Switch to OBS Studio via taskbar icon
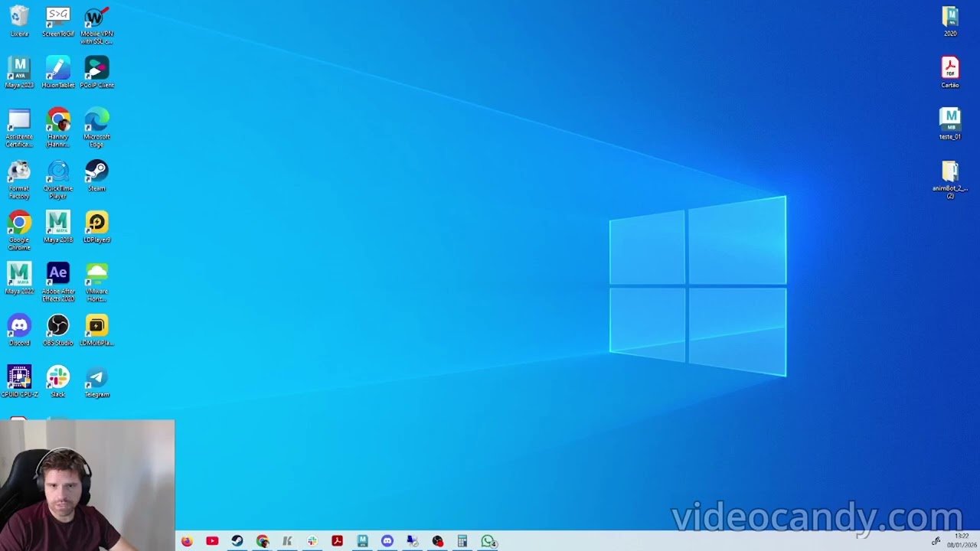The width and height of the screenshot is (980, 551). 437,541
